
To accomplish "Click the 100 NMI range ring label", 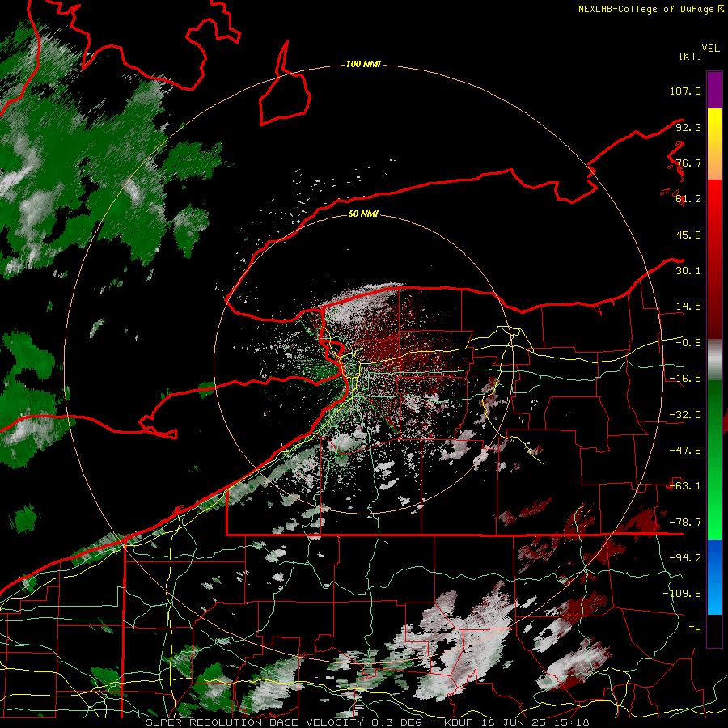I will tap(363, 64).
